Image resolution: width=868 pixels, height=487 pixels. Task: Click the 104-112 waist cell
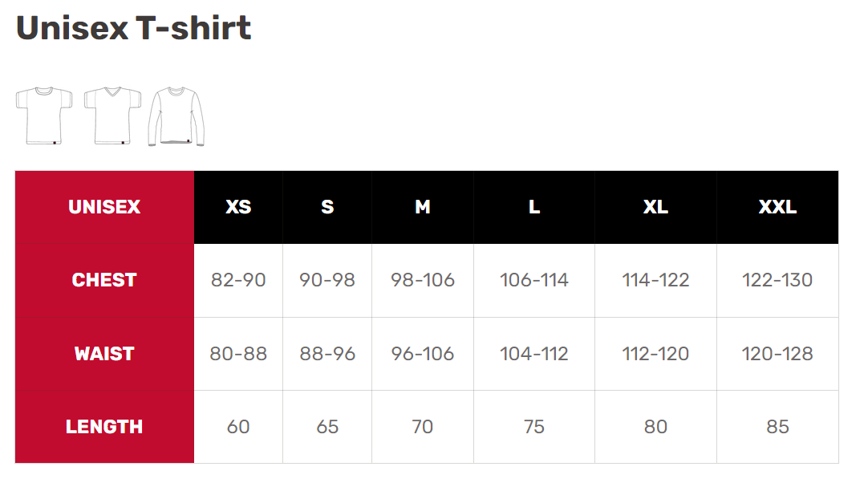534,354
